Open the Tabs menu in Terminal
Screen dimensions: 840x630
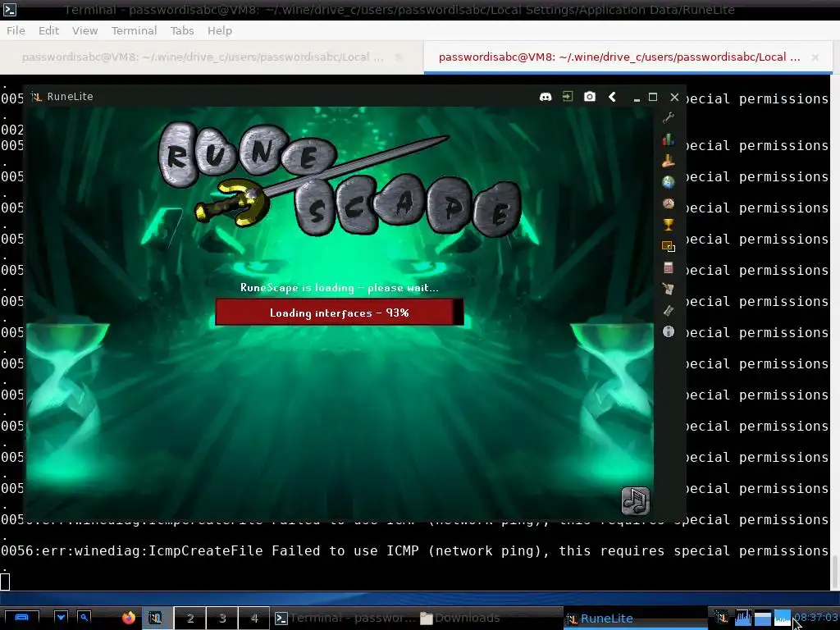[182, 30]
